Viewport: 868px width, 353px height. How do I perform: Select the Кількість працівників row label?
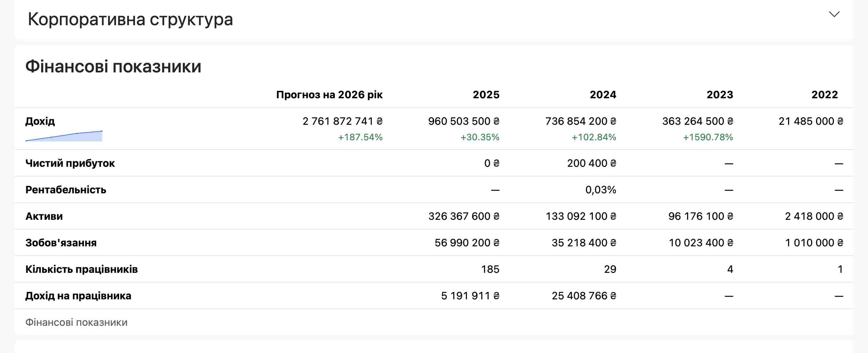pyautogui.click(x=82, y=269)
